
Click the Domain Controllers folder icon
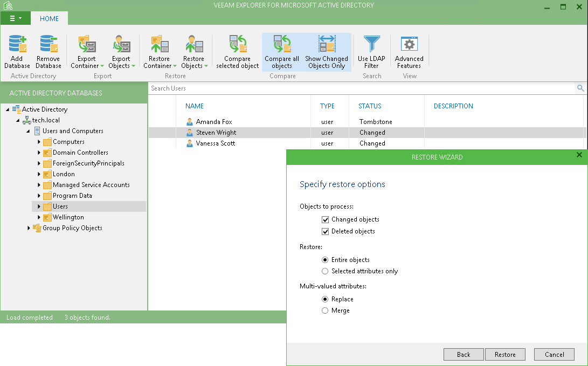pos(47,153)
